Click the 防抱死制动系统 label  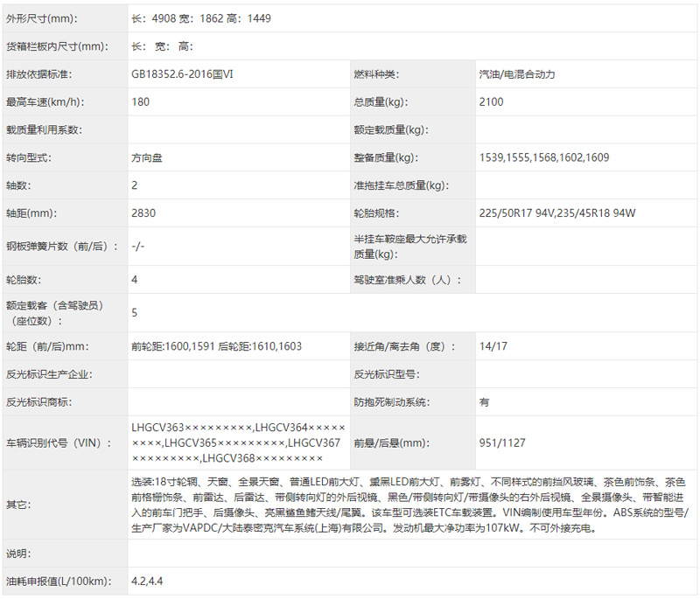(x=391, y=402)
